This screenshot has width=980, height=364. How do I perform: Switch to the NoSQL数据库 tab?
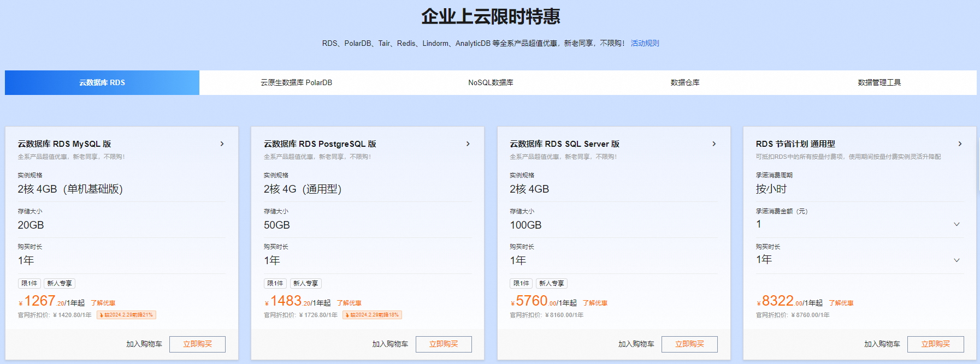click(x=491, y=82)
